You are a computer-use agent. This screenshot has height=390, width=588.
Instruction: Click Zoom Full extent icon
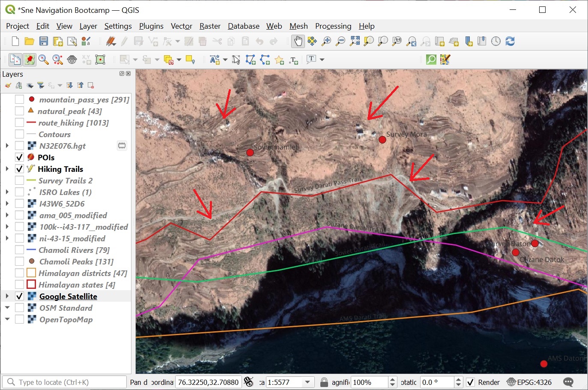click(355, 41)
